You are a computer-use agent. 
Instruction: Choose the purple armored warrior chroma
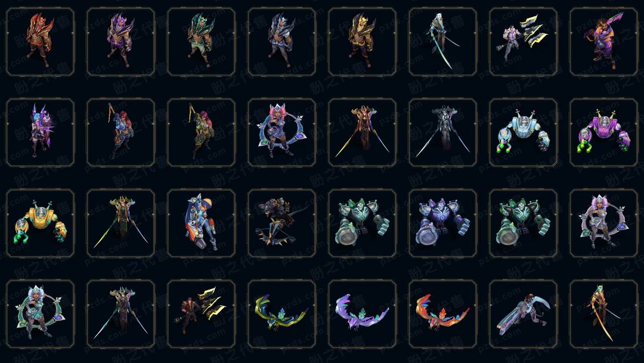tap(120, 42)
